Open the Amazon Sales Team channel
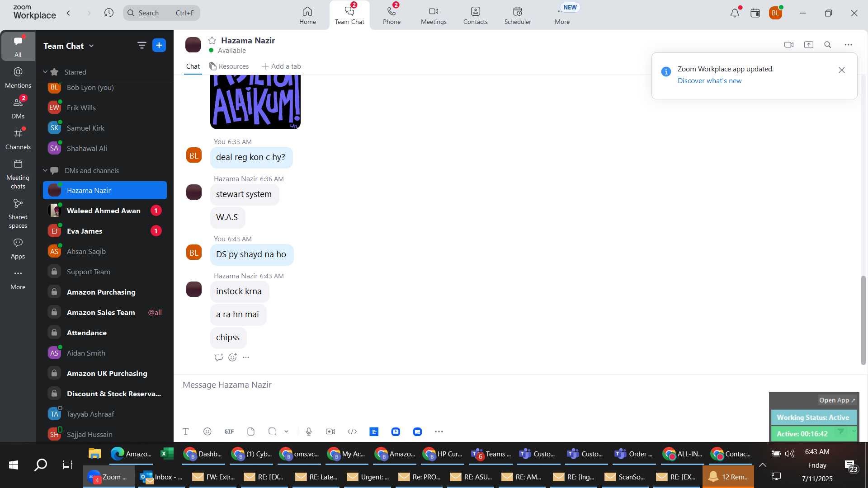Image resolution: width=868 pixels, height=488 pixels. [x=105, y=312]
